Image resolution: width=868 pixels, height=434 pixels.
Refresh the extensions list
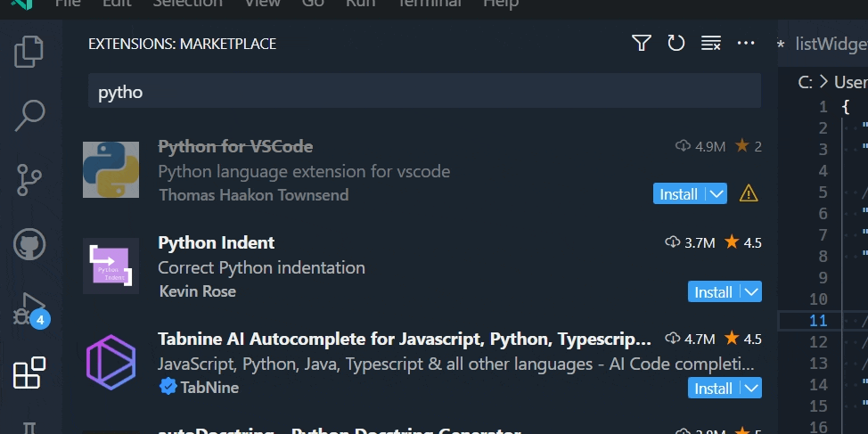(676, 43)
